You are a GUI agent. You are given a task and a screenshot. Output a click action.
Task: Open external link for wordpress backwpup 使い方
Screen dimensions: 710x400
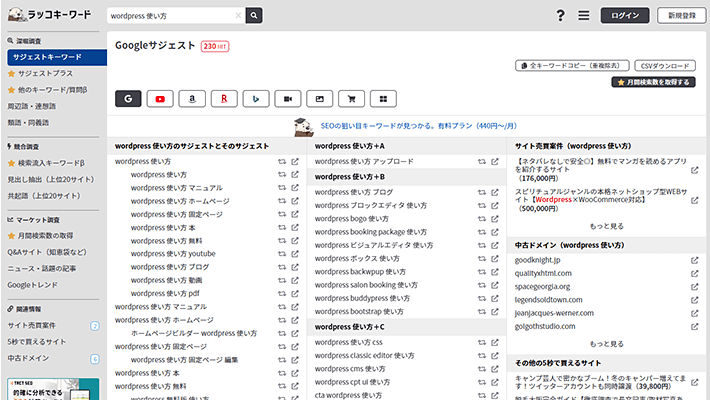(x=495, y=272)
